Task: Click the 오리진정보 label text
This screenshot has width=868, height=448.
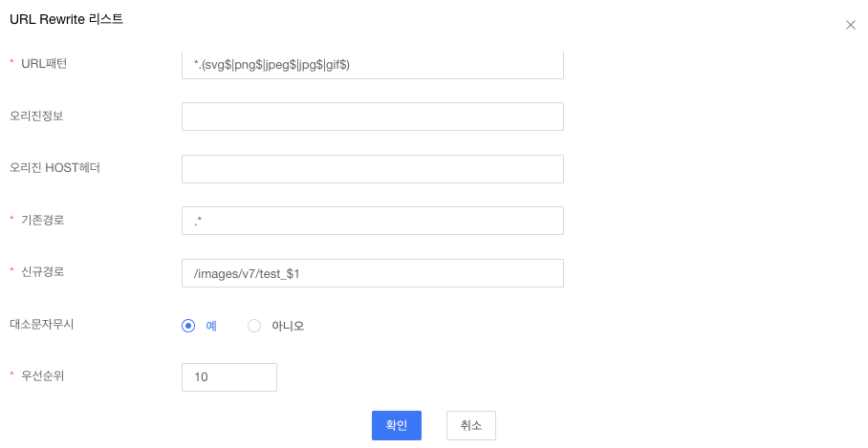Action: point(36,116)
